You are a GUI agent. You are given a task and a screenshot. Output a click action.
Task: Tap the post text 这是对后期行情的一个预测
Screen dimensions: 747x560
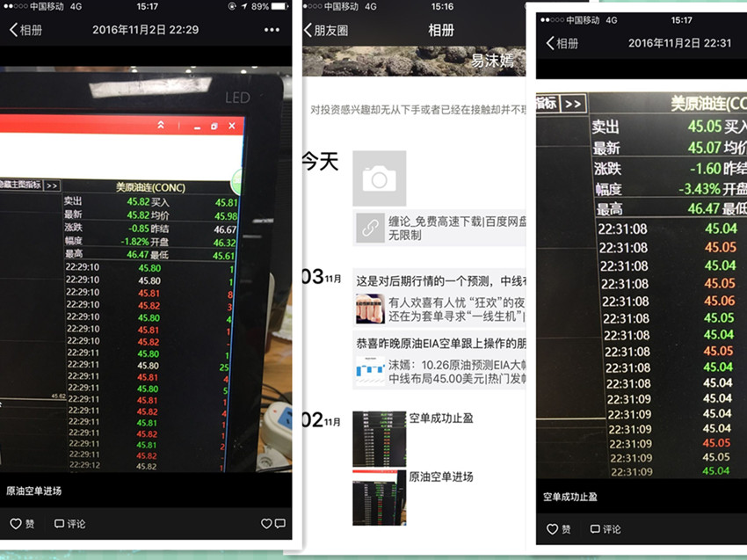click(x=440, y=280)
